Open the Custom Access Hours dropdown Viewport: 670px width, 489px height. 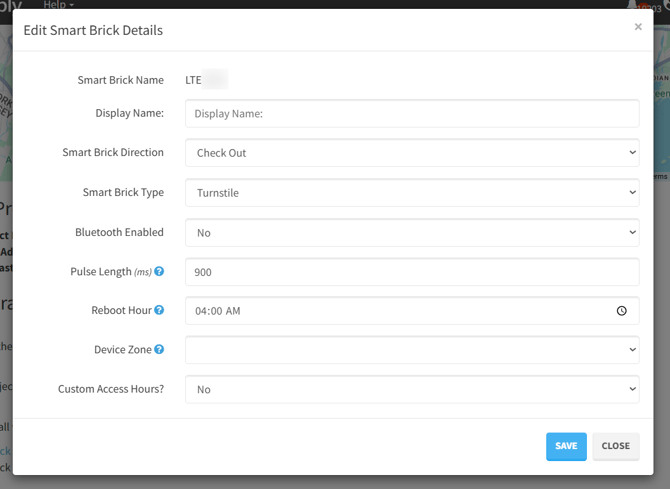tap(411, 389)
